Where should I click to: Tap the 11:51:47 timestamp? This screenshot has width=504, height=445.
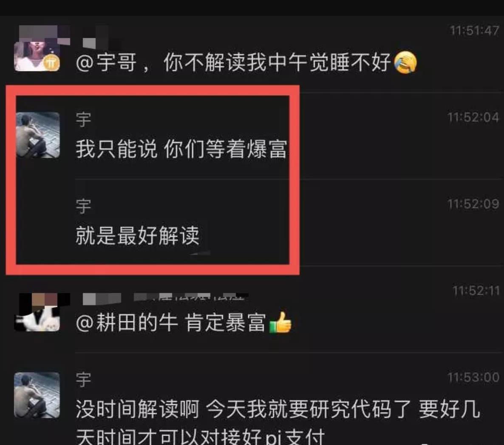point(474,31)
